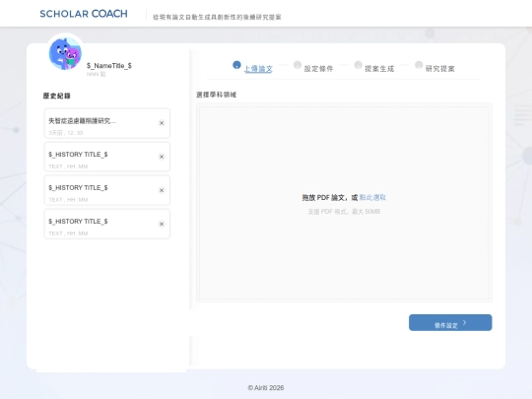Click the © Airiti 2026 footer text
Image resolution: width=532 pixels, height=399 pixels.
click(x=266, y=388)
